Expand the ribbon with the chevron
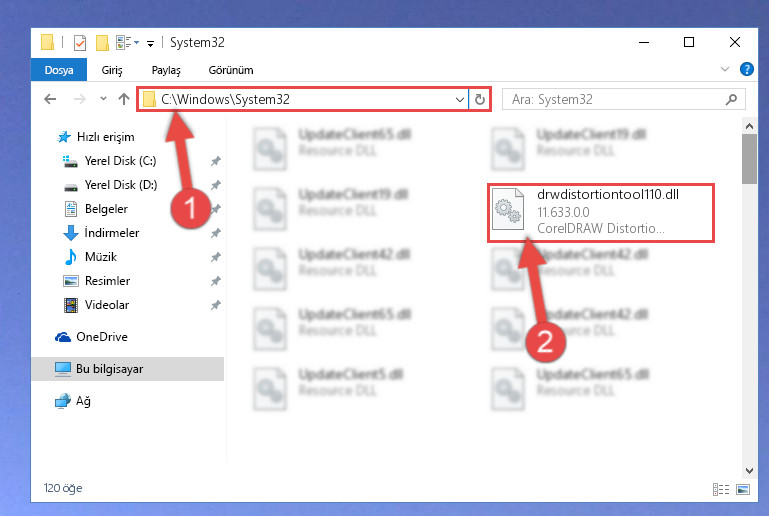Screen dimensions: 769x516 coord(724,70)
